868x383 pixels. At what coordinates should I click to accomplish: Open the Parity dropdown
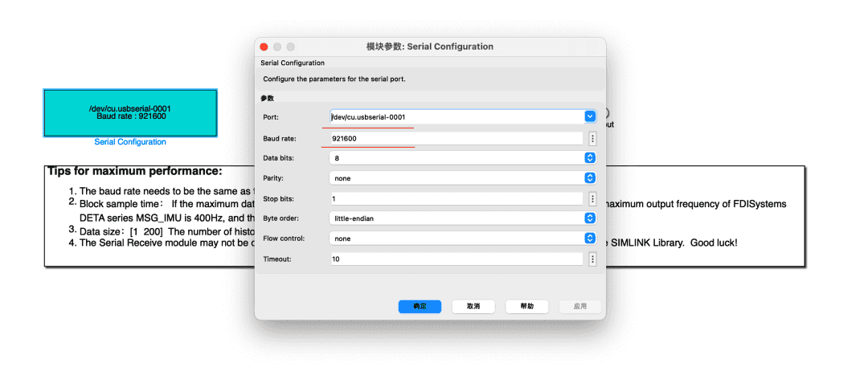coord(589,178)
